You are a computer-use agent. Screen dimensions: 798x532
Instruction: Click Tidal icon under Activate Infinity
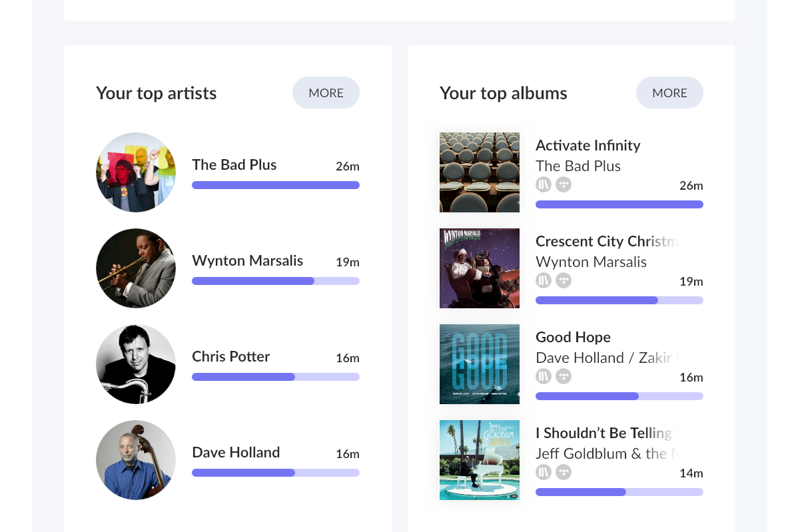pos(564,184)
